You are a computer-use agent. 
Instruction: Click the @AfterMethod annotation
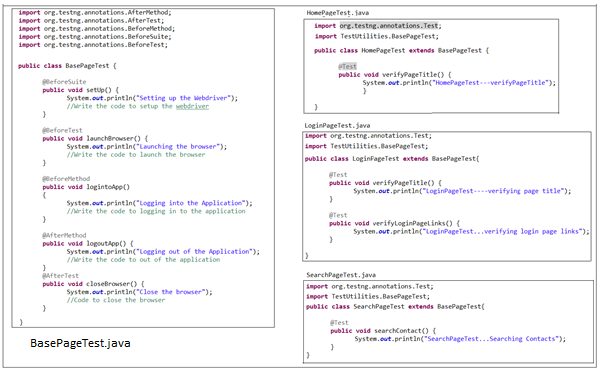[64, 235]
